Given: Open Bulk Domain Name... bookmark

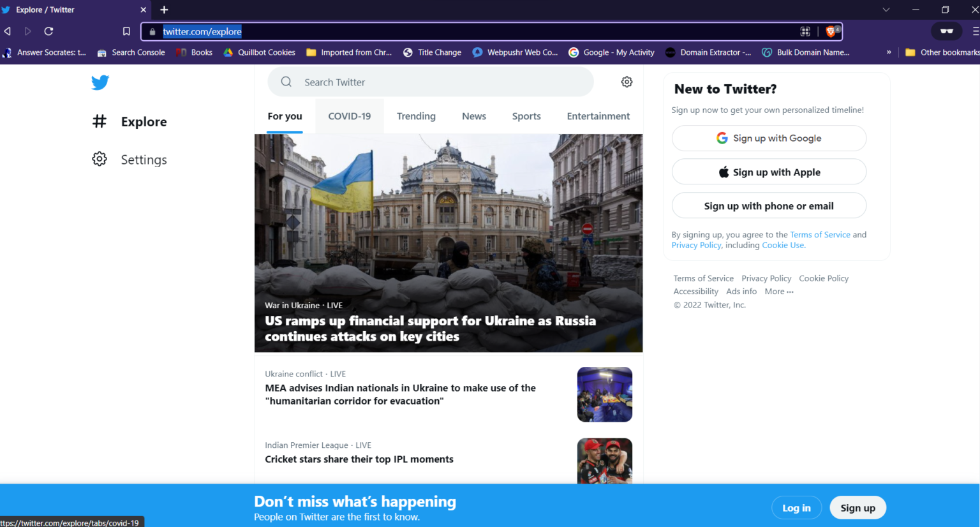Looking at the screenshot, I should pos(806,52).
